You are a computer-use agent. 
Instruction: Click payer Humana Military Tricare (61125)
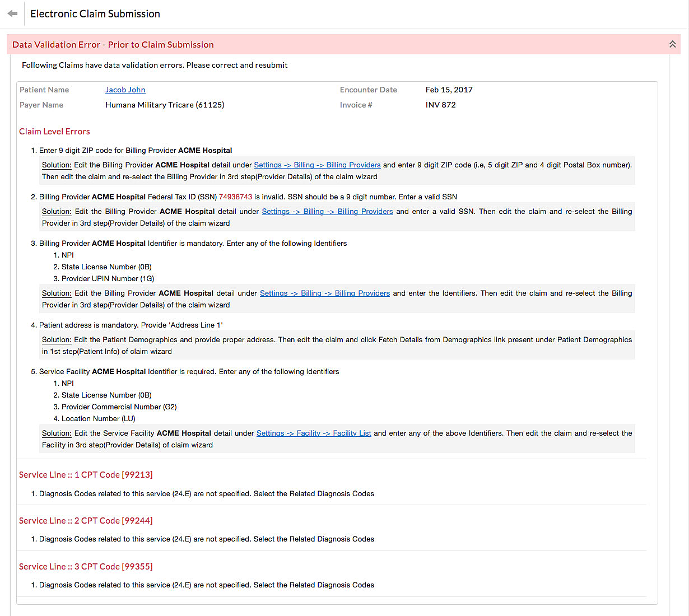pos(165,105)
